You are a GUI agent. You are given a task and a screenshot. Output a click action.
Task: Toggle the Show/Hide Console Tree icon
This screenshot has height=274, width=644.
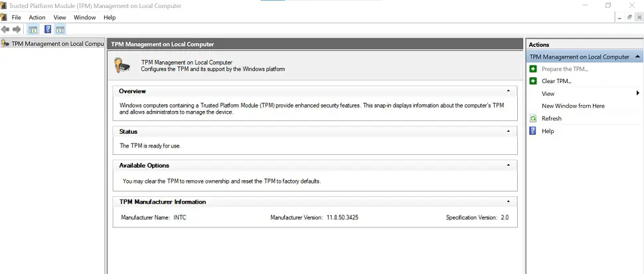pyautogui.click(x=33, y=30)
